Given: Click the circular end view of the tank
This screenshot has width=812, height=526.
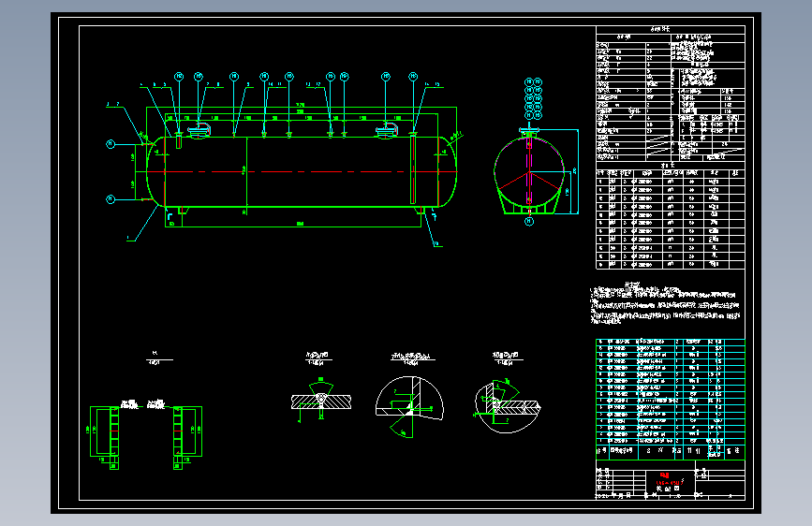Looking at the screenshot, I should click(529, 172).
